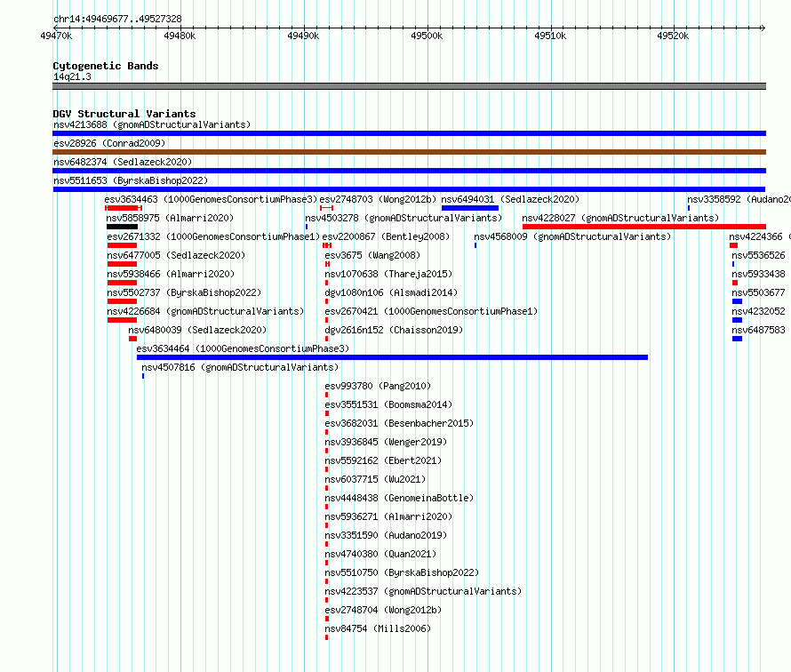
Task: Click nsv6037715 Wu2021 label
Action: coord(375,479)
